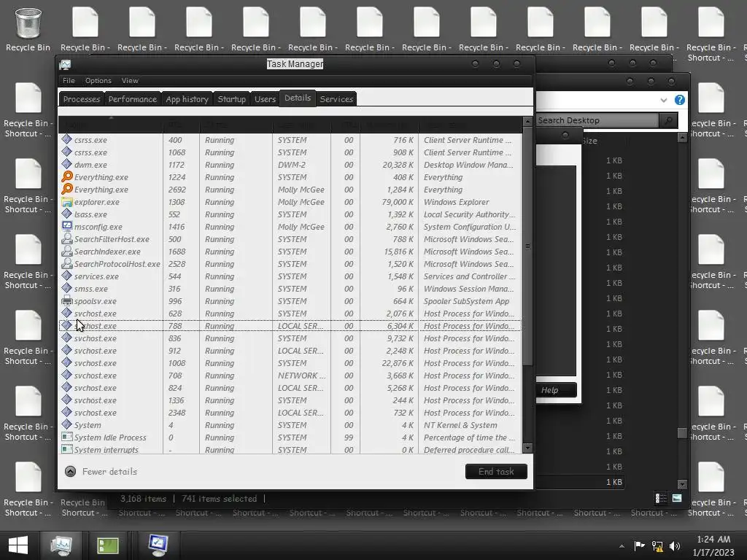Click the NT Kernel & System description
This screenshot has width=747, height=560.
coord(460,425)
